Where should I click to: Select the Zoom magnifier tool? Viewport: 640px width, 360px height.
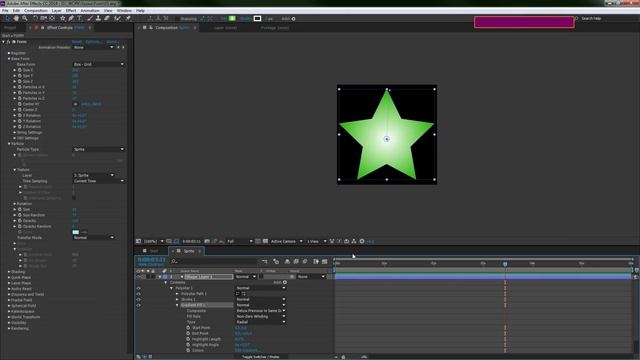(25, 18)
